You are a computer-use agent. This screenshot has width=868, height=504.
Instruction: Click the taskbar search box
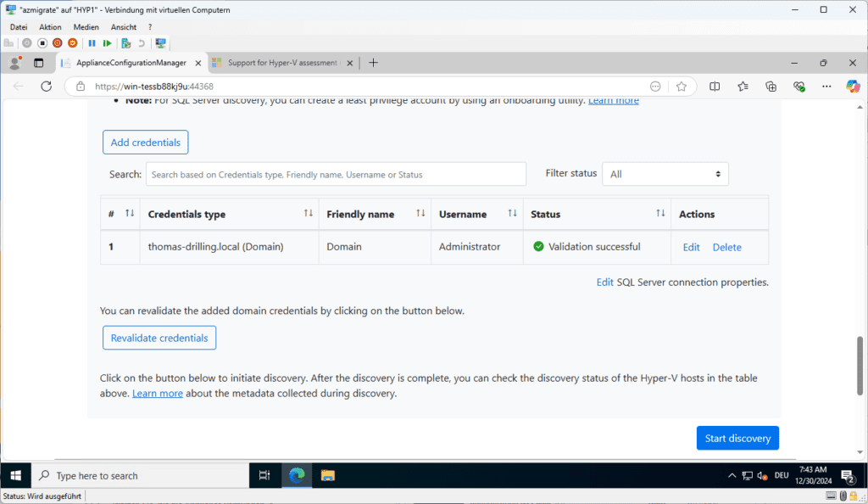pyautogui.click(x=140, y=476)
